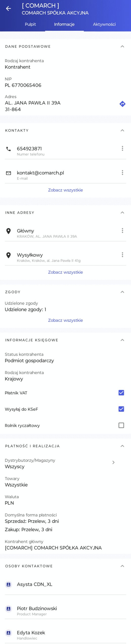Viewport: 131px width, 644px height.
Task: Open options menu for phone number 654923871
Action: coord(122,148)
